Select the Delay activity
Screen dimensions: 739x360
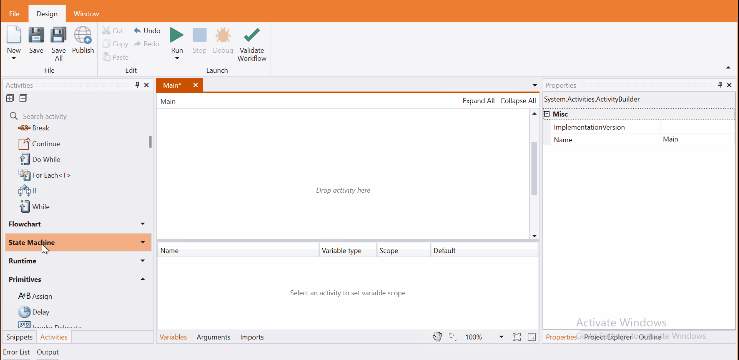pos(34,312)
